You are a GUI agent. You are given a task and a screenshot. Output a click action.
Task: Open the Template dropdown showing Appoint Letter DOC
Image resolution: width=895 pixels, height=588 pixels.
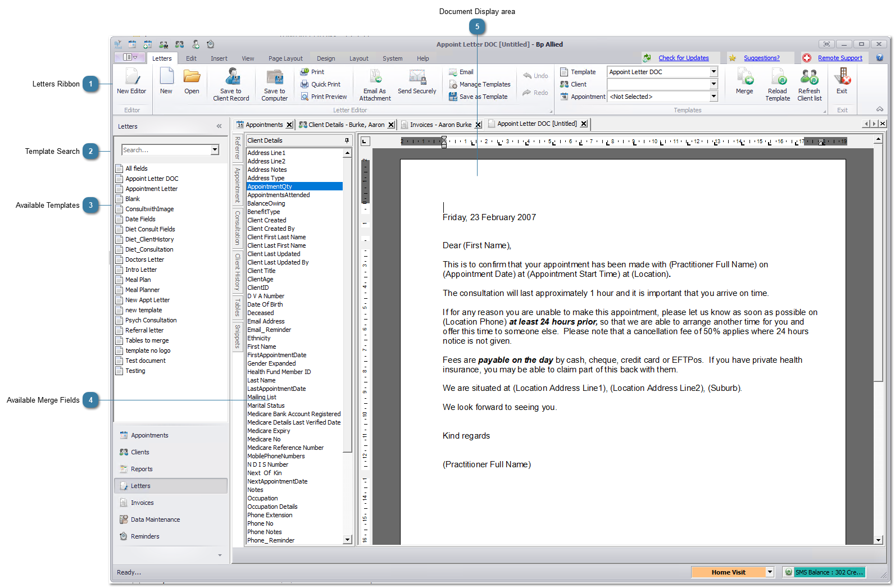click(714, 72)
